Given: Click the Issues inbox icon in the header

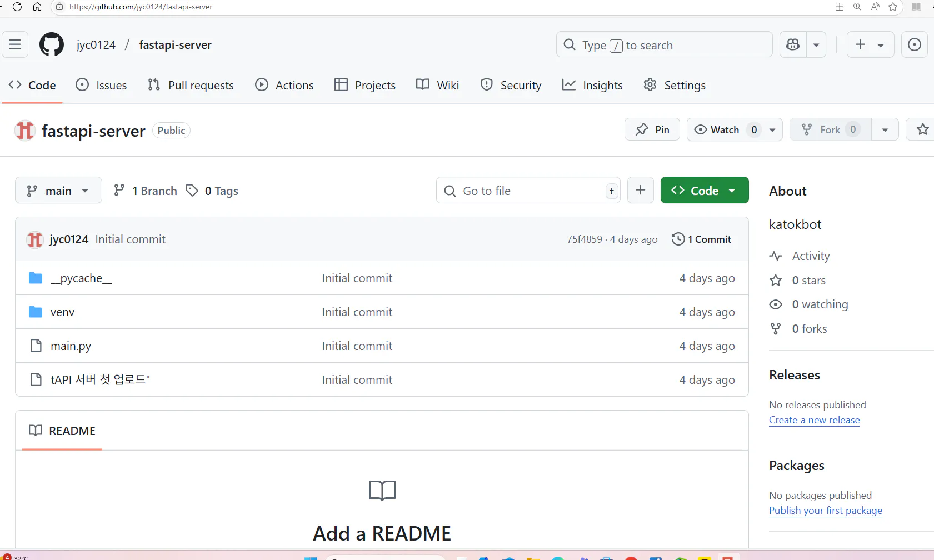Looking at the screenshot, I should pyautogui.click(x=914, y=44).
